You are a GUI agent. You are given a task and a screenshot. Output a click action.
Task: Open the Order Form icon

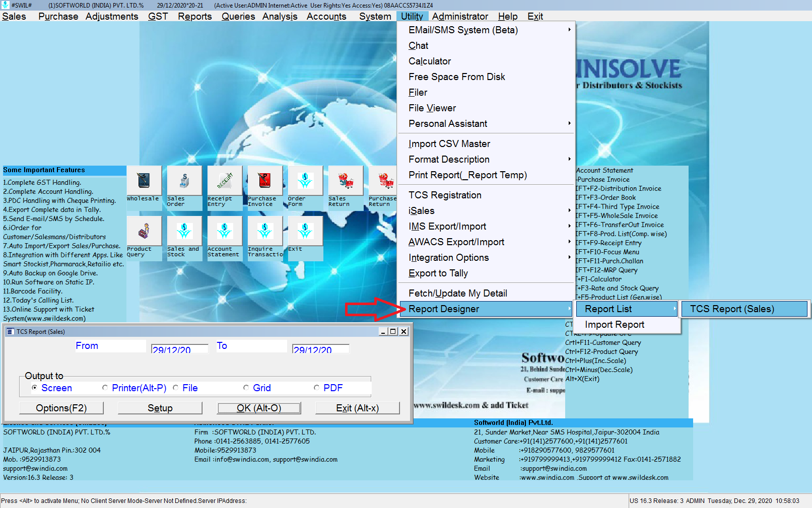(x=305, y=181)
